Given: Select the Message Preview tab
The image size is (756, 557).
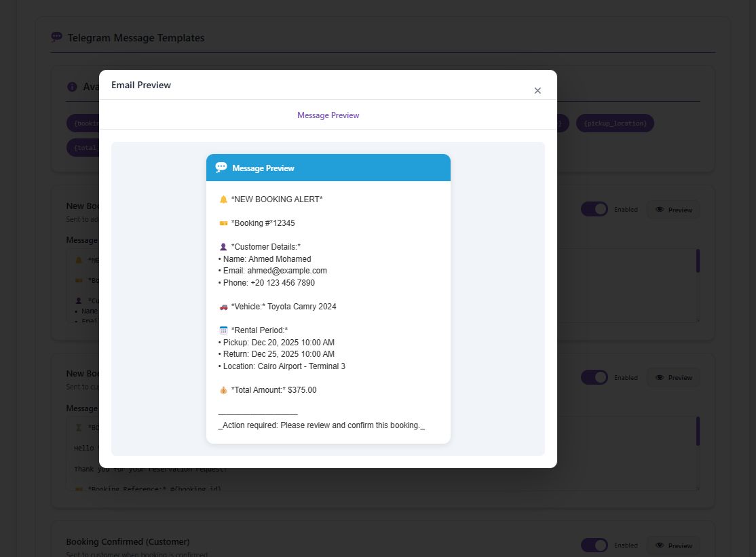Looking at the screenshot, I should coord(328,115).
